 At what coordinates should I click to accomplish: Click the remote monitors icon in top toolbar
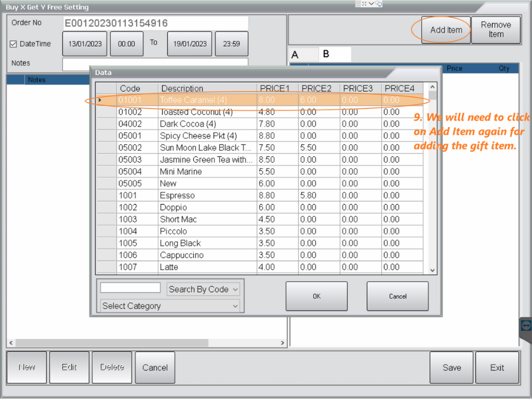[x=379, y=4]
